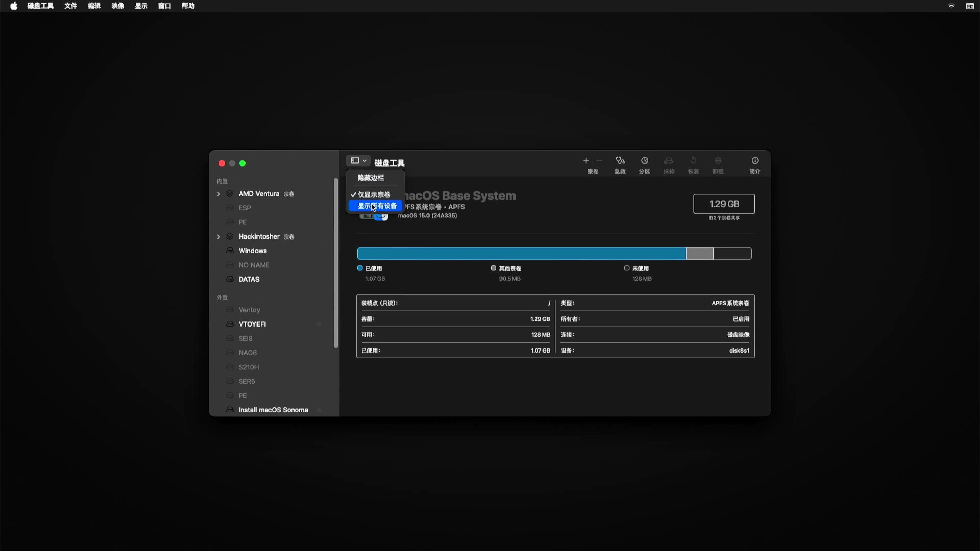Image resolution: width=980 pixels, height=551 pixels.
Task: Click the Wi-Fi status icon
Action: (951, 6)
